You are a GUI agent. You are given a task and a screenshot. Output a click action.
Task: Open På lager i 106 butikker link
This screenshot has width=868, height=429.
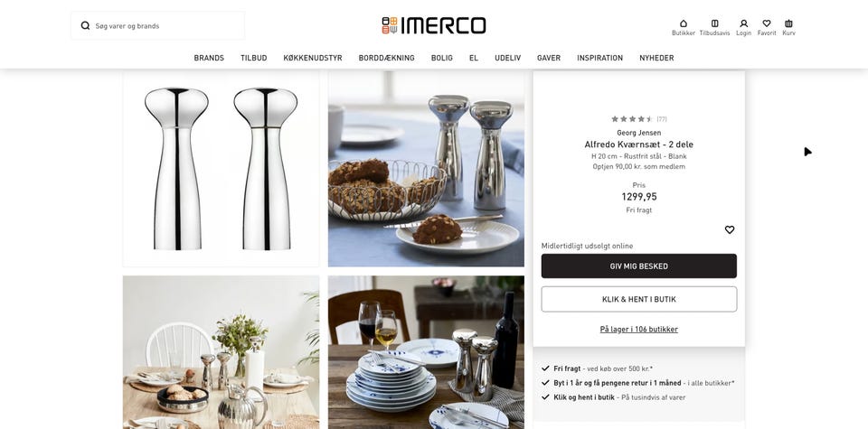pos(639,329)
